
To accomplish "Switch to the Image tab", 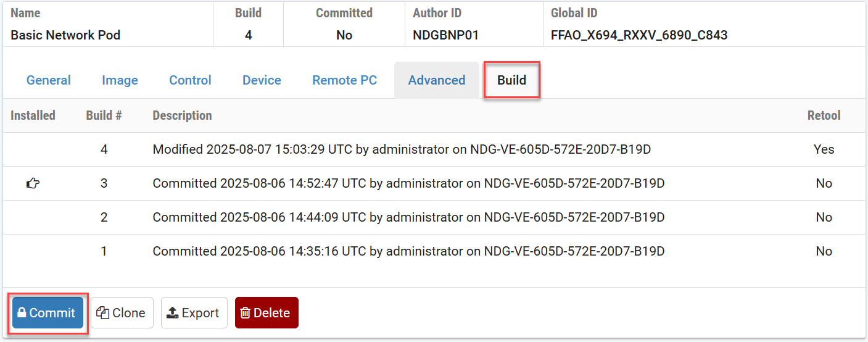I will pos(120,80).
